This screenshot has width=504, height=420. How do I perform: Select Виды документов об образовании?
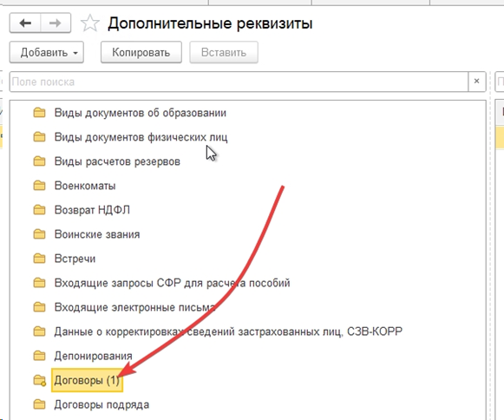pos(141,113)
